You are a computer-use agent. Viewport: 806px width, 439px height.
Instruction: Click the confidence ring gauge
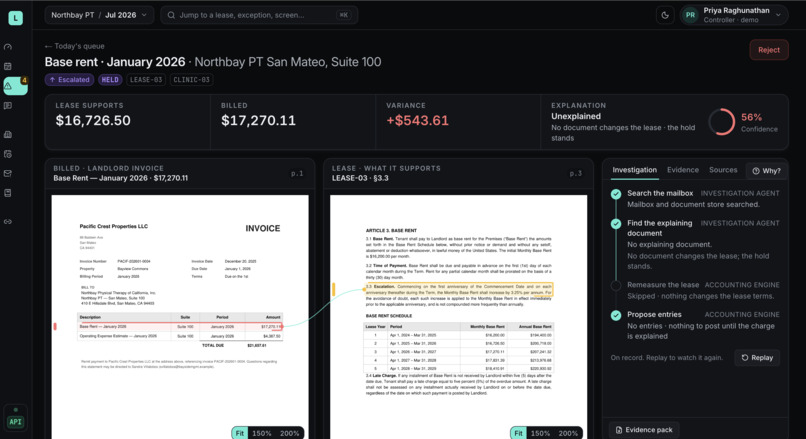[721, 122]
